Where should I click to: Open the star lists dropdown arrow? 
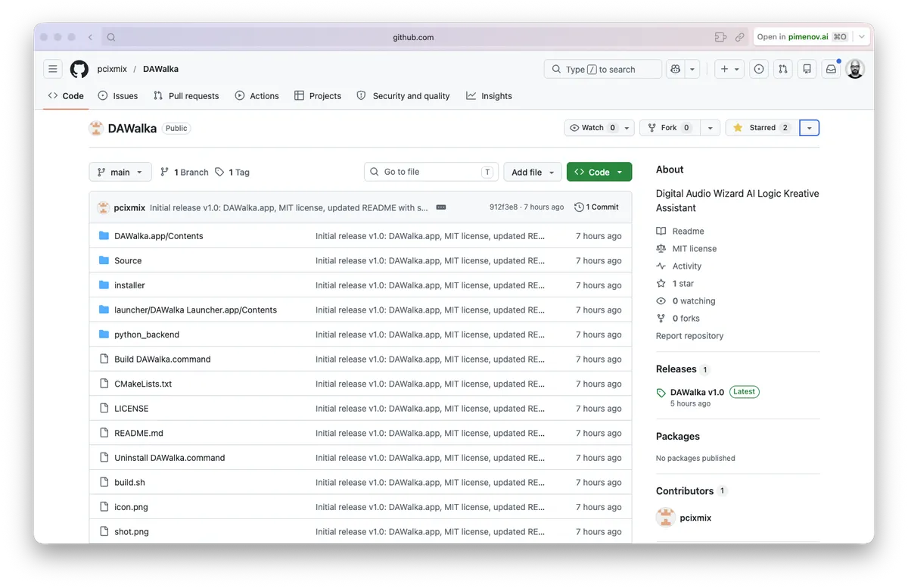pyautogui.click(x=810, y=128)
